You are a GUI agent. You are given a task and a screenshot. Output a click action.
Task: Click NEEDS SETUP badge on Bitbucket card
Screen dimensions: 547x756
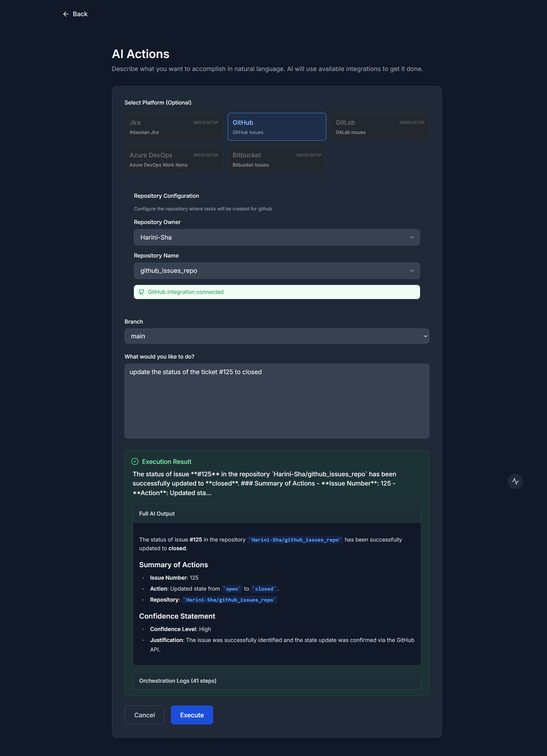coord(309,155)
